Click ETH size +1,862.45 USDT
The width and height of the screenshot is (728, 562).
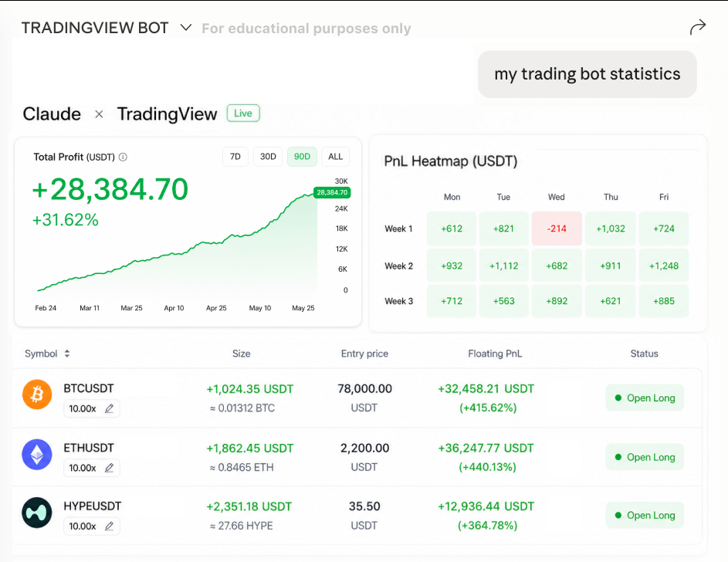250,449
